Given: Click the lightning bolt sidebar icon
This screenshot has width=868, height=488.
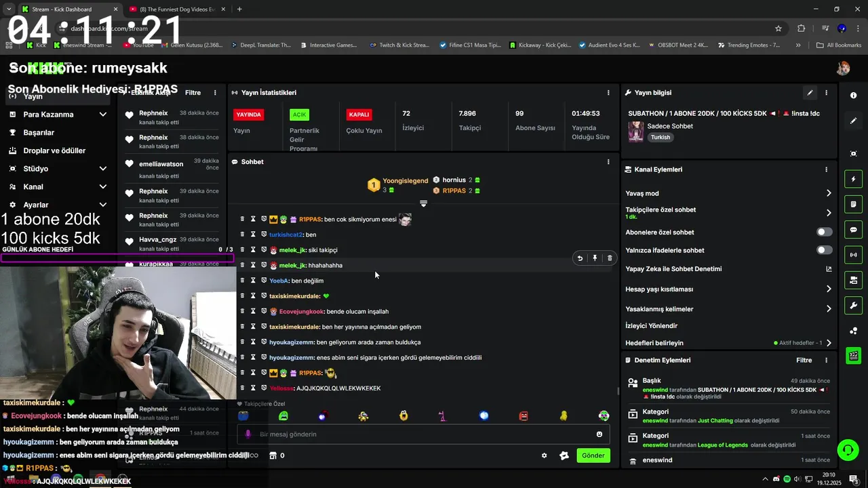Looking at the screenshot, I should pos(853,179).
